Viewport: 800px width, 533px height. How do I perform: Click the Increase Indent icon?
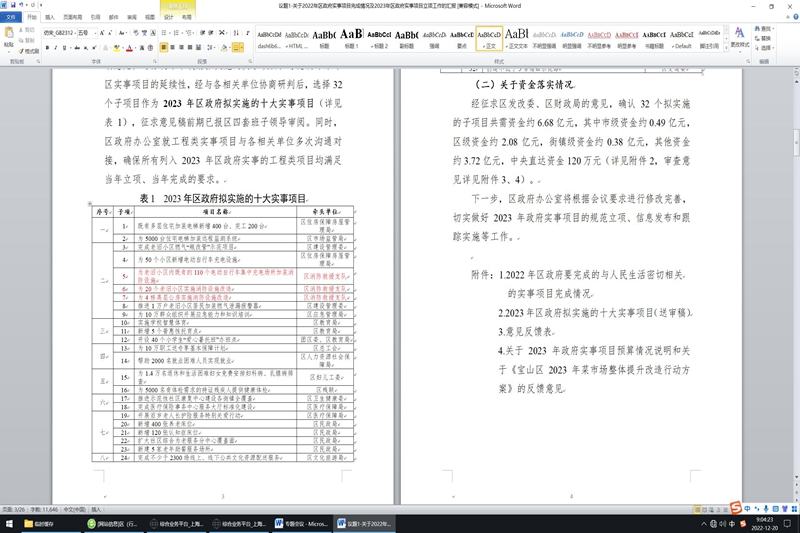pos(211,33)
